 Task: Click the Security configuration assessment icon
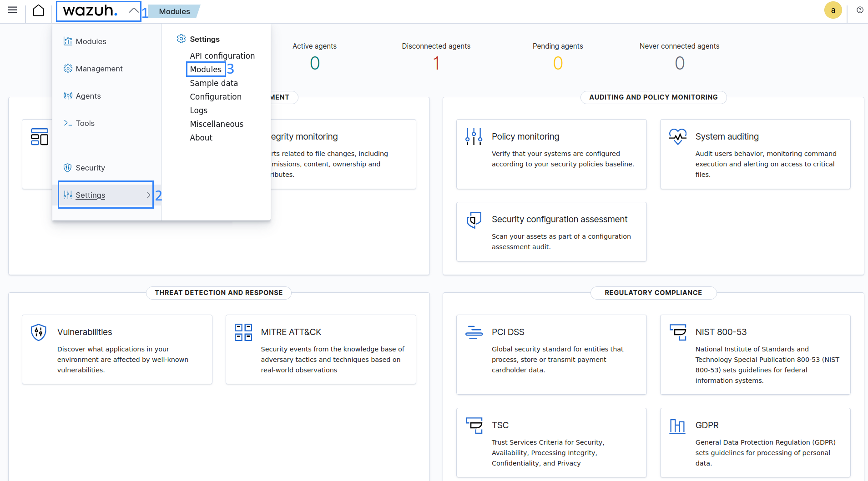tap(474, 220)
